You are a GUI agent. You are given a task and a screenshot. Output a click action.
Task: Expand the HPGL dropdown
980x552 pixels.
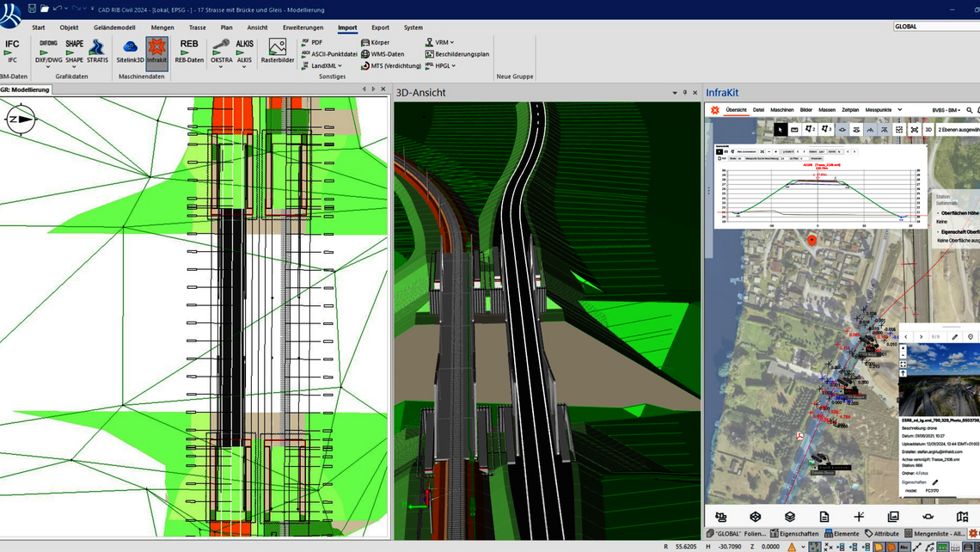coord(453,65)
